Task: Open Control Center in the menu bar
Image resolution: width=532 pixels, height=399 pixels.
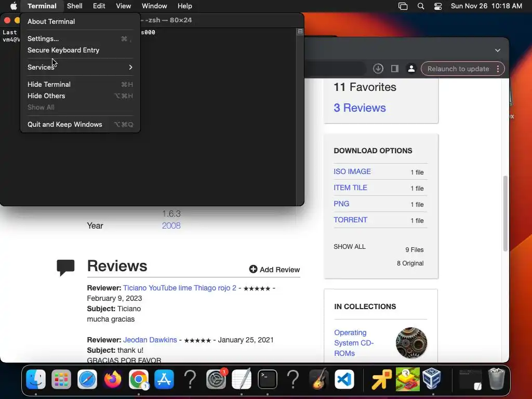Action: [437, 6]
